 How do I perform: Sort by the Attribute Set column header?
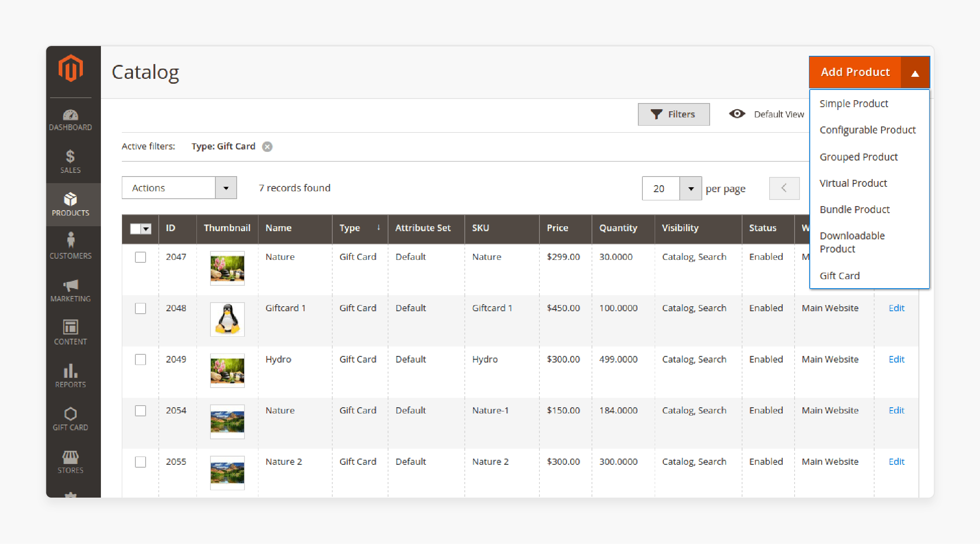[x=426, y=228]
